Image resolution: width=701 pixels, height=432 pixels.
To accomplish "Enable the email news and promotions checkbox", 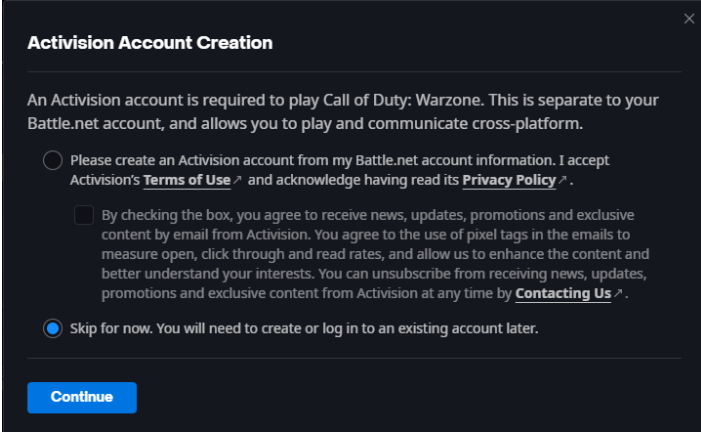I will (x=84, y=215).
